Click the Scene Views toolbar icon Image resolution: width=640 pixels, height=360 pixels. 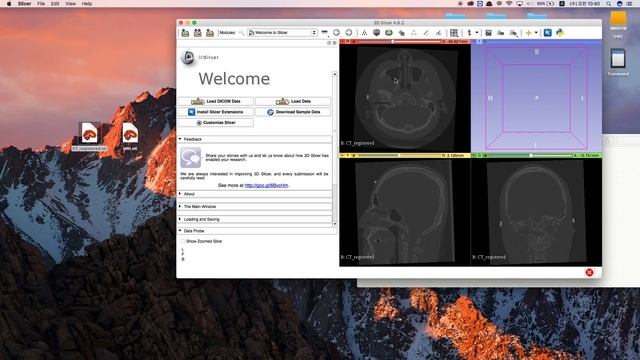500,33
